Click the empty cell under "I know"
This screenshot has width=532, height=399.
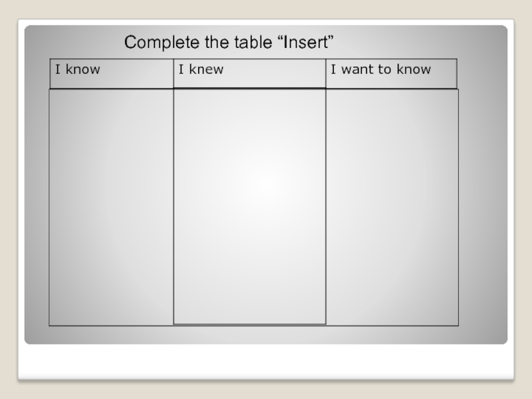click(x=110, y=206)
